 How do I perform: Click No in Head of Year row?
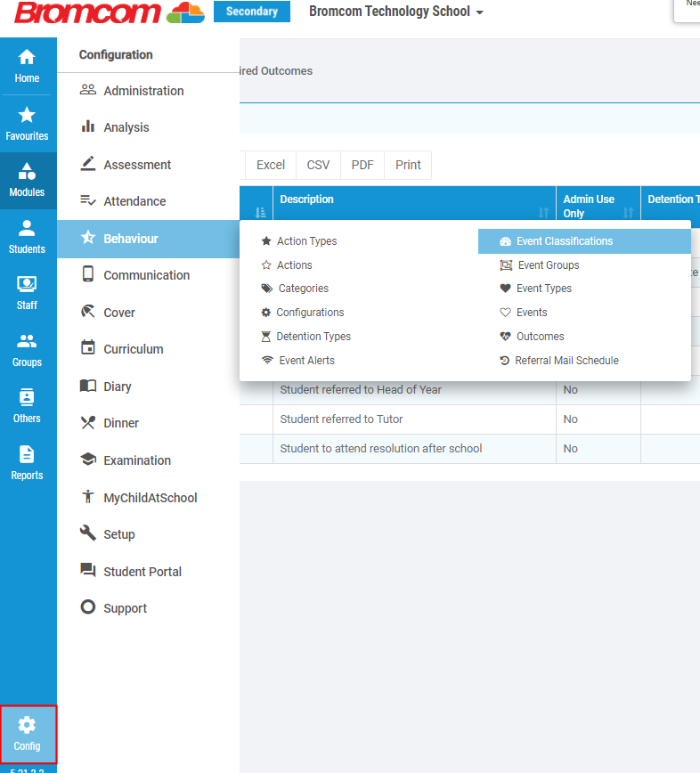tap(570, 389)
